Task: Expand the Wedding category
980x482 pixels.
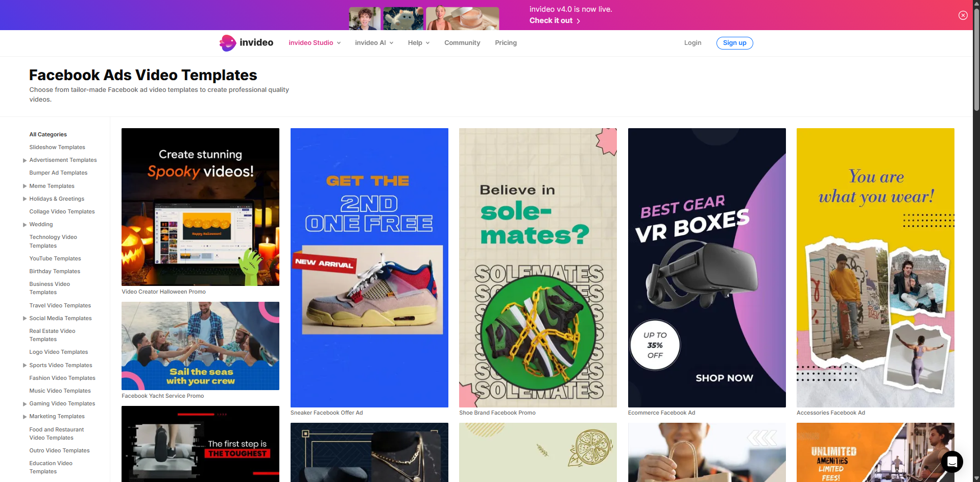Action: pyautogui.click(x=25, y=224)
